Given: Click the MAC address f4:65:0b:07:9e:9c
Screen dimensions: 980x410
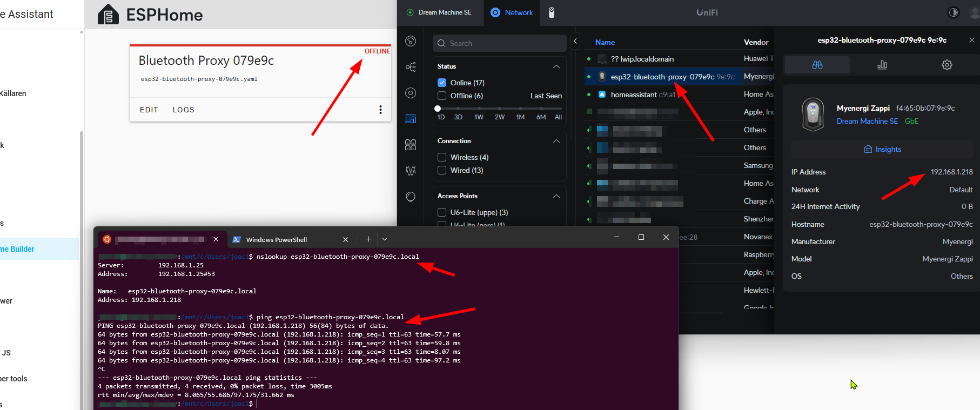Looking at the screenshot, I should 925,108.
